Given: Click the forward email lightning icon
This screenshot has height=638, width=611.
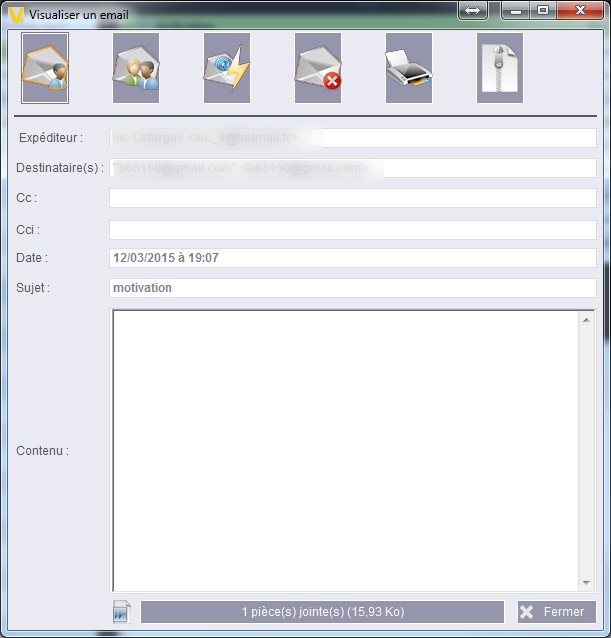Looking at the screenshot, I should tap(227, 68).
